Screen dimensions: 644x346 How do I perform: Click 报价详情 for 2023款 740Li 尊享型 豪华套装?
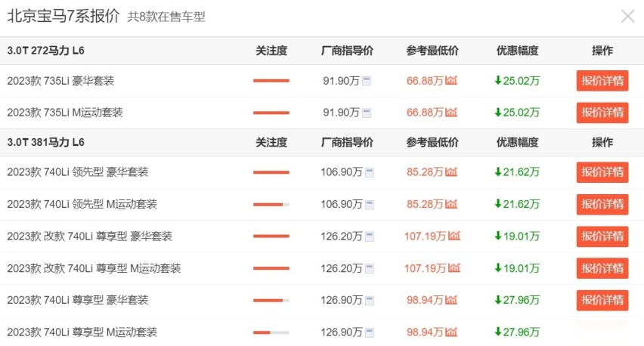coord(602,300)
